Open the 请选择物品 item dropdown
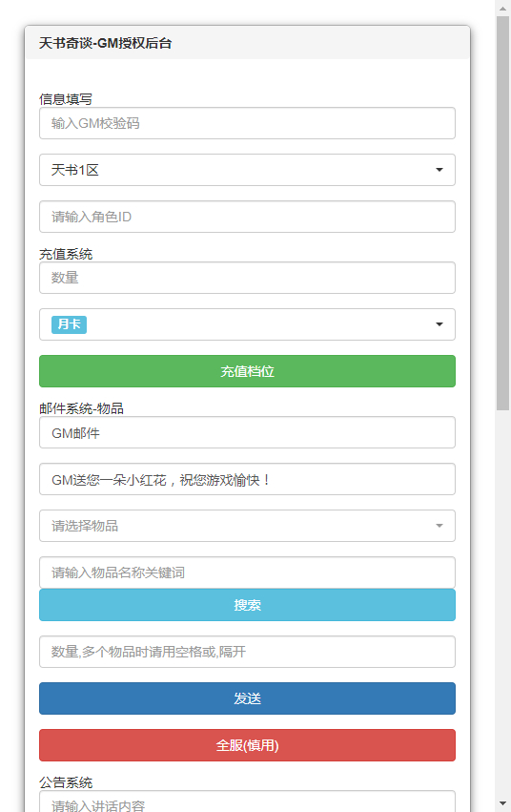The image size is (511, 812). pos(247,526)
